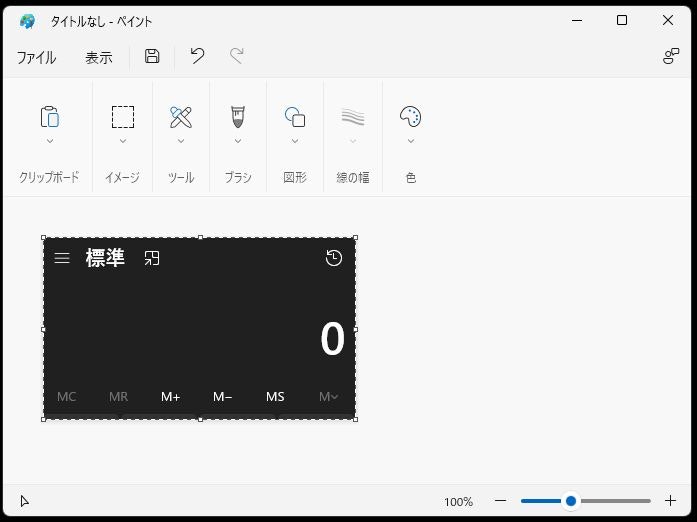Click the top-left selection resize handle
The image size is (697, 522).
(44, 238)
